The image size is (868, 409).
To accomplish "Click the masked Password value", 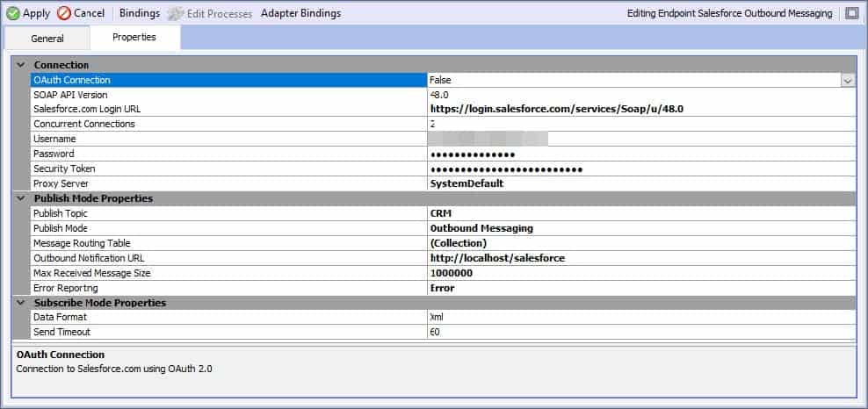I will (x=473, y=154).
